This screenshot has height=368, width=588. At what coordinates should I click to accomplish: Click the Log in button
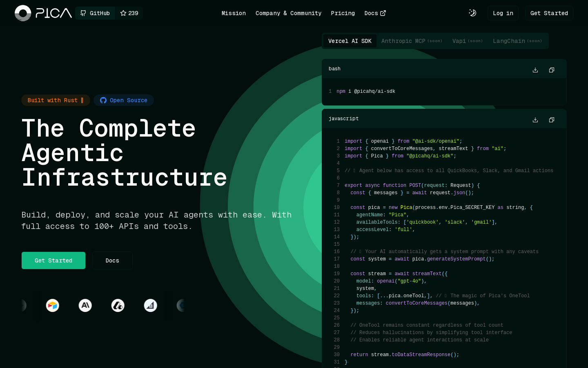(x=503, y=13)
